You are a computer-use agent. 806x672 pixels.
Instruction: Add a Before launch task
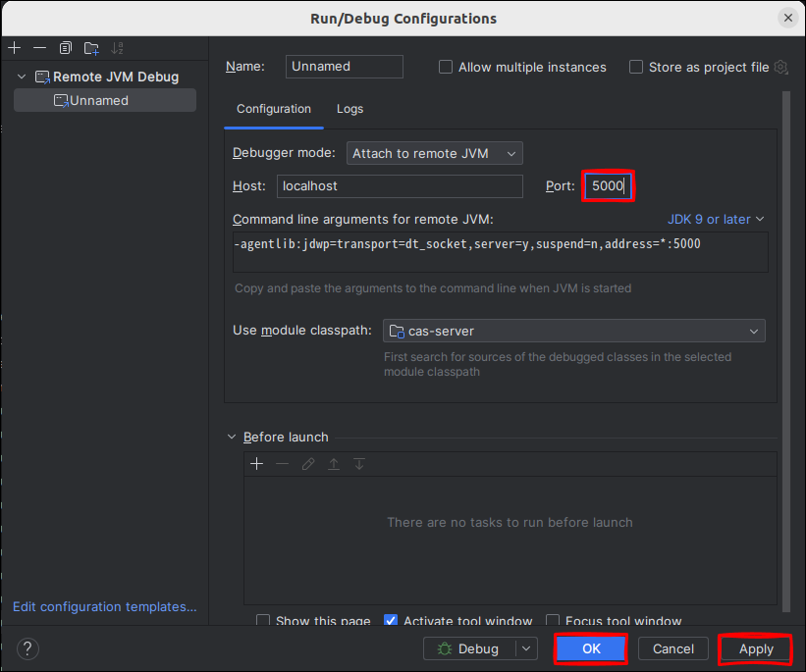tap(257, 464)
